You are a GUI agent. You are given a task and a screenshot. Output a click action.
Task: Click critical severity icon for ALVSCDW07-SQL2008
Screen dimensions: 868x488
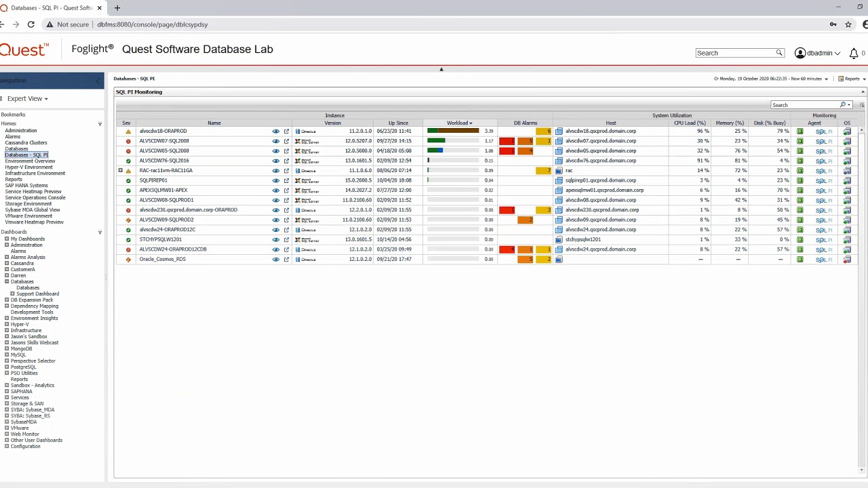pos(128,141)
